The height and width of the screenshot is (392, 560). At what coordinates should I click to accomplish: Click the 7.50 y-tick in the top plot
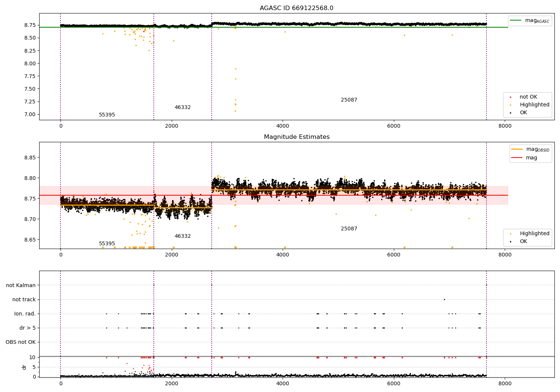(30, 89)
